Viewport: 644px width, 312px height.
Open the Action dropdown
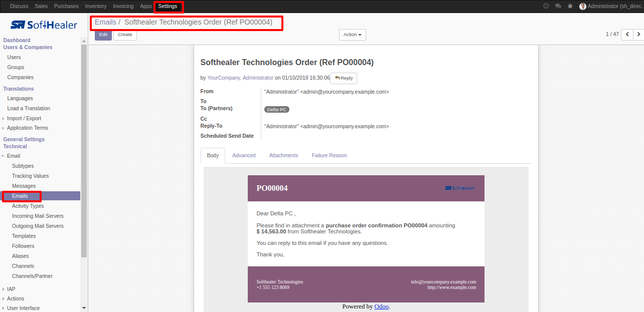353,35
